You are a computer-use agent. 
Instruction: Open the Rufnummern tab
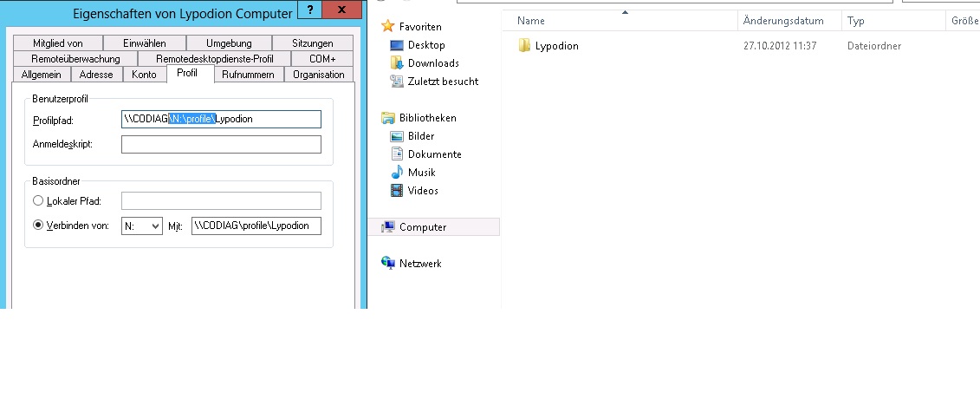(248, 75)
